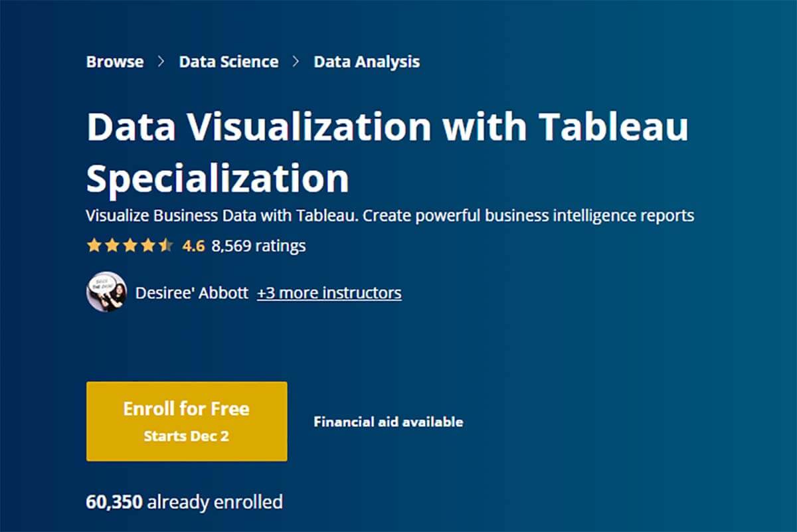Click the 4.6 rating score

[193, 246]
